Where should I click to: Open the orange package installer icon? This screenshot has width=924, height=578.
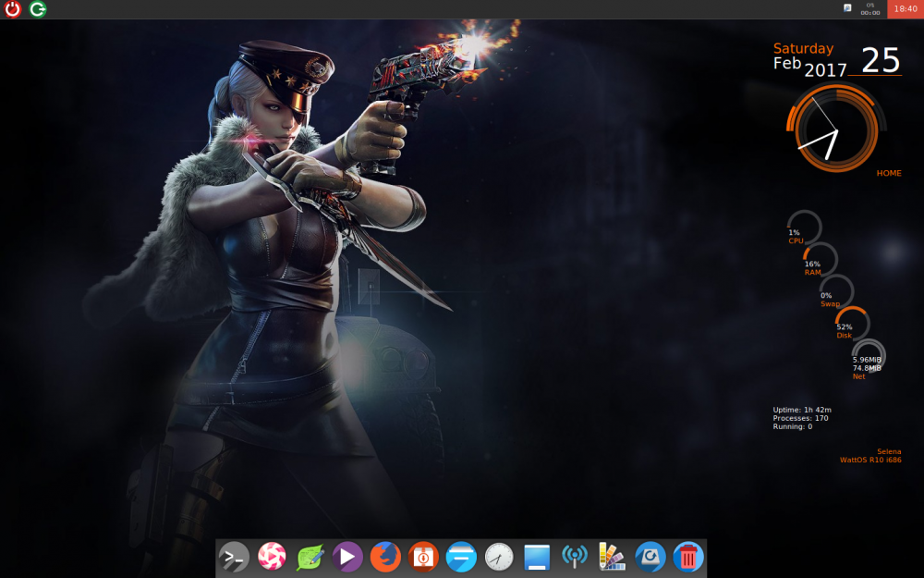[x=423, y=556]
